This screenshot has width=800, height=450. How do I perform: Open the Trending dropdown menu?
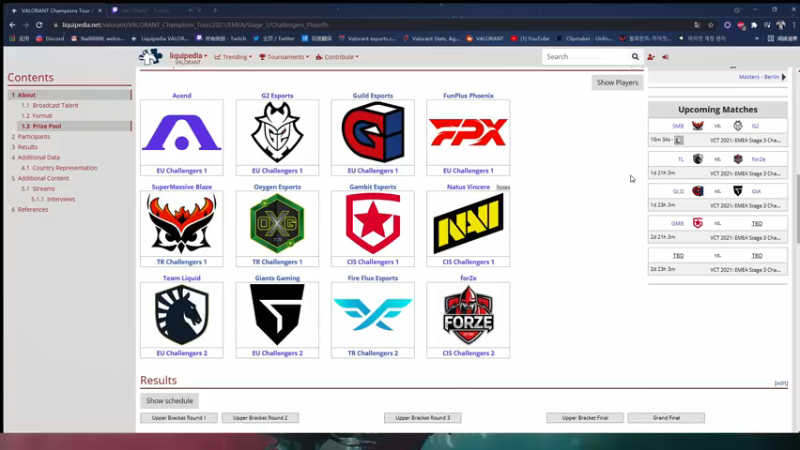pos(233,57)
